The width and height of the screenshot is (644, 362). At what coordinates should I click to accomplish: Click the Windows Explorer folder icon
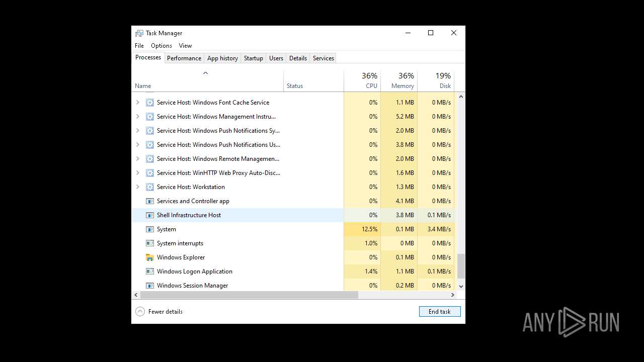149,257
